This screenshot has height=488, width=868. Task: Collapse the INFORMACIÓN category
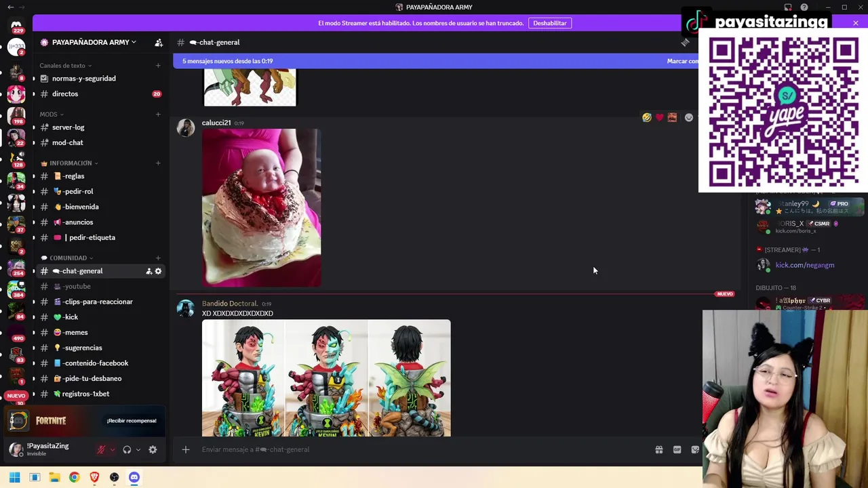69,163
